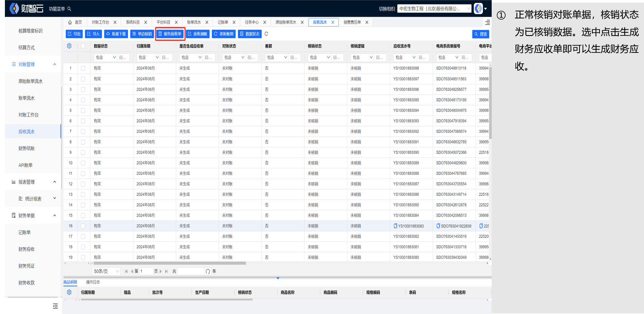The height and width of the screenshot is (314, 644).
Task: Click the 搜索 search button
Action: click(481, 34)
